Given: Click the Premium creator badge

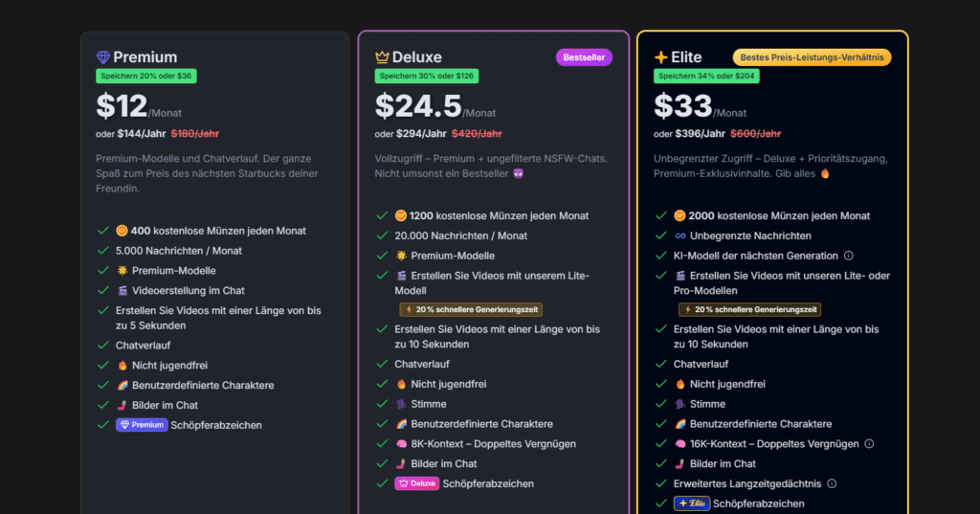Looking at the screenshot, I should click(142, 425).
